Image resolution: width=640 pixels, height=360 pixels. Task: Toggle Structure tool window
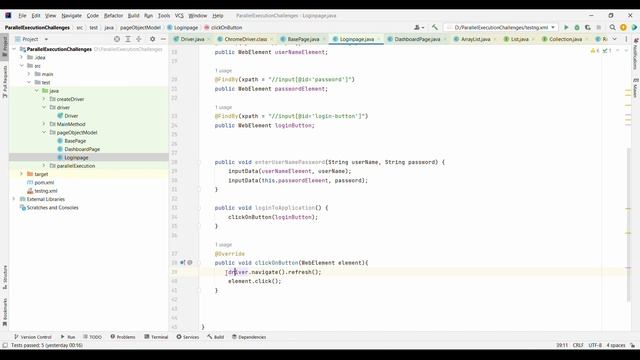coord(4,278)
